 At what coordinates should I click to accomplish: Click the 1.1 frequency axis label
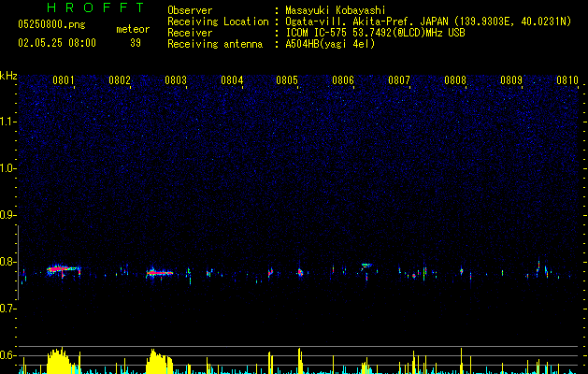[x=8, y=122]
